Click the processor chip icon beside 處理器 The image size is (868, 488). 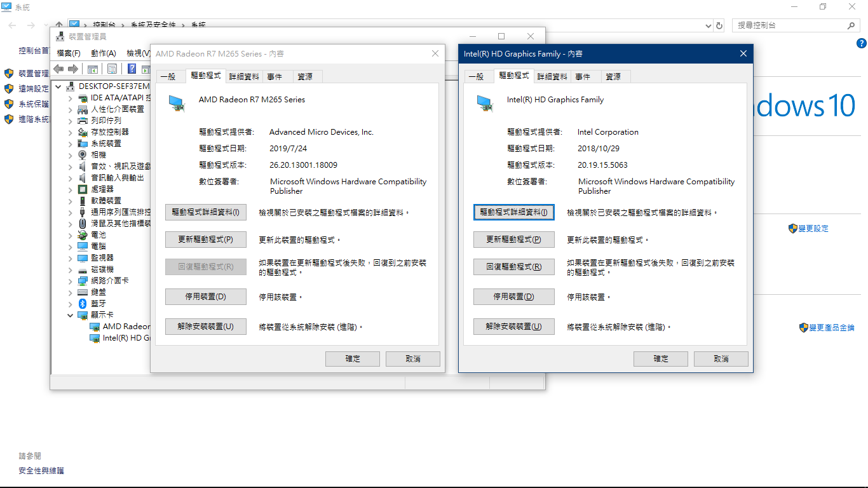coord(83,189)
